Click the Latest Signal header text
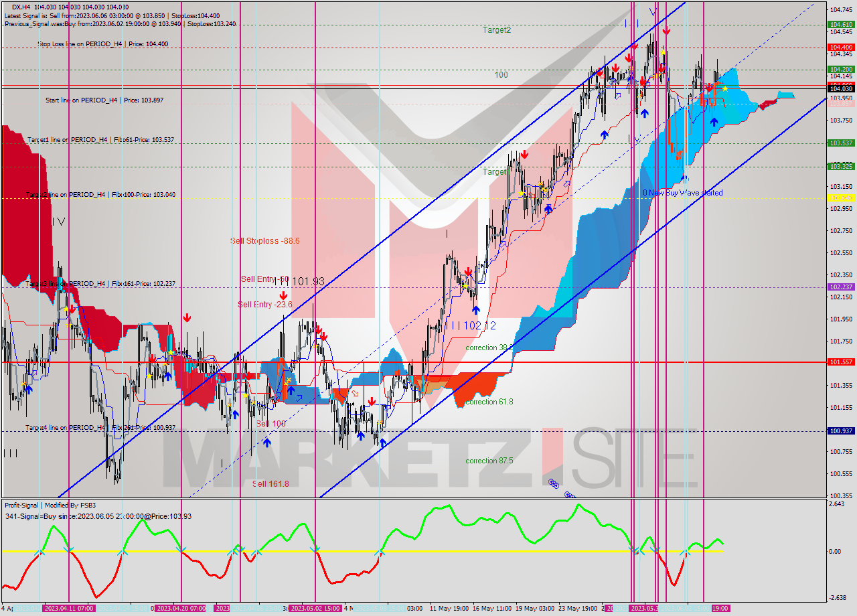The image size is (857, 616). coord(112,15)
